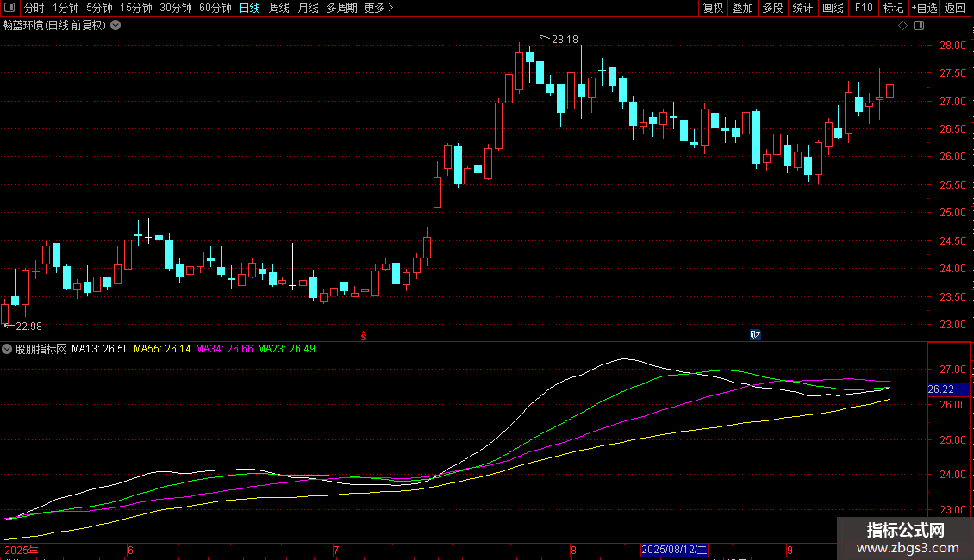
Task: Open dropdown beside 股朋指标网 indicator name
Action: point(7,349)
